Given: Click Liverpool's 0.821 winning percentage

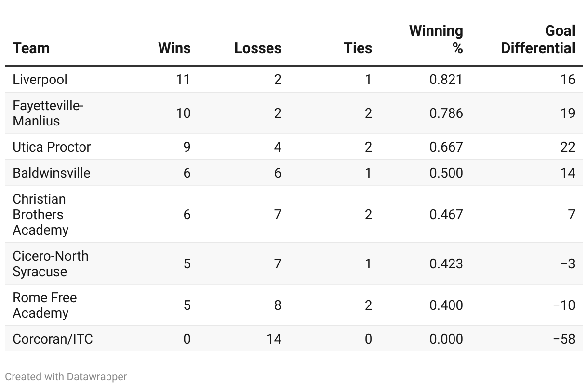Looking at the screenshot, I should (446, 79).
